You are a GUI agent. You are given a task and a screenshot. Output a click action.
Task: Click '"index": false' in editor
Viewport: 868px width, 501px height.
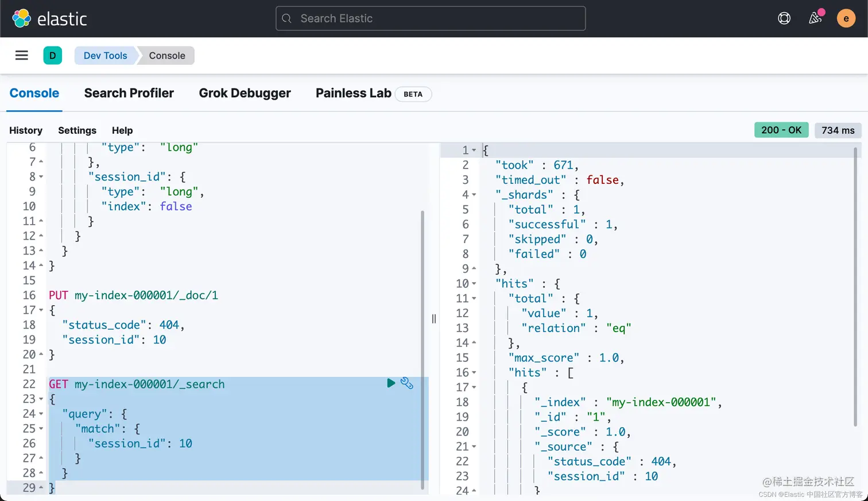coord(147,207)
